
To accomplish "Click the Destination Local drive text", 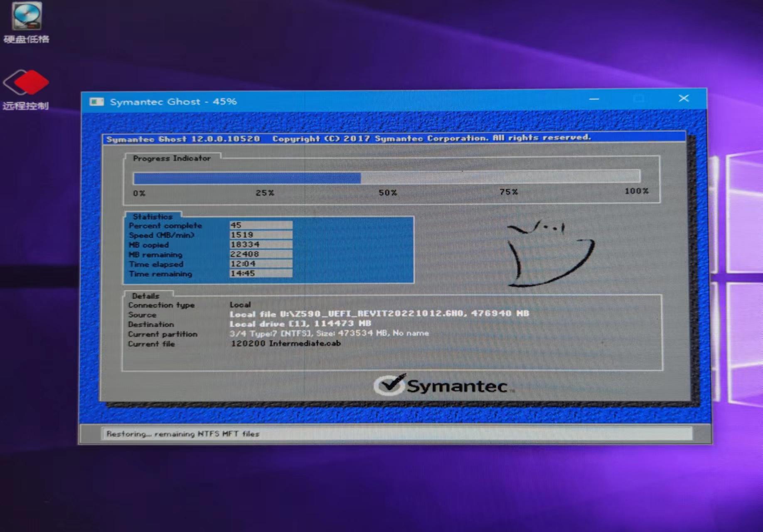I will 300,323.
